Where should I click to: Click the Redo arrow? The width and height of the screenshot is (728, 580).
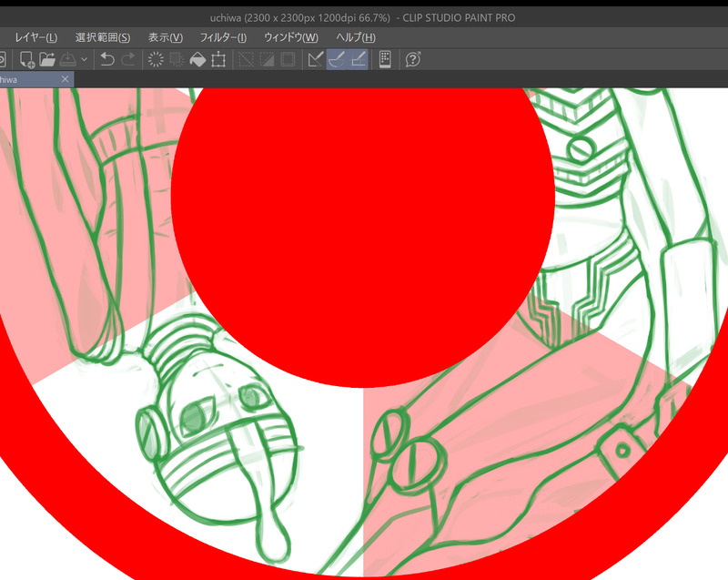pyautogui.click(x=128, y=59)
